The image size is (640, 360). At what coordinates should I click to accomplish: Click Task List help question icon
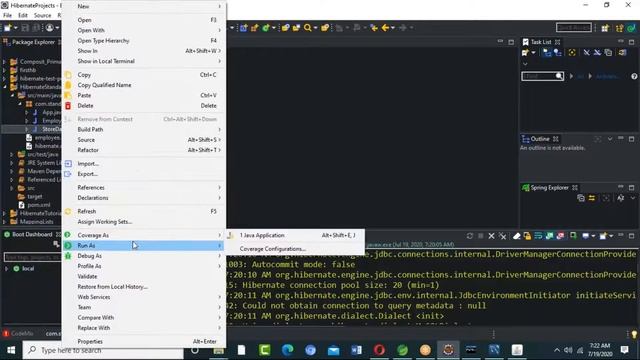coord(634,76)
